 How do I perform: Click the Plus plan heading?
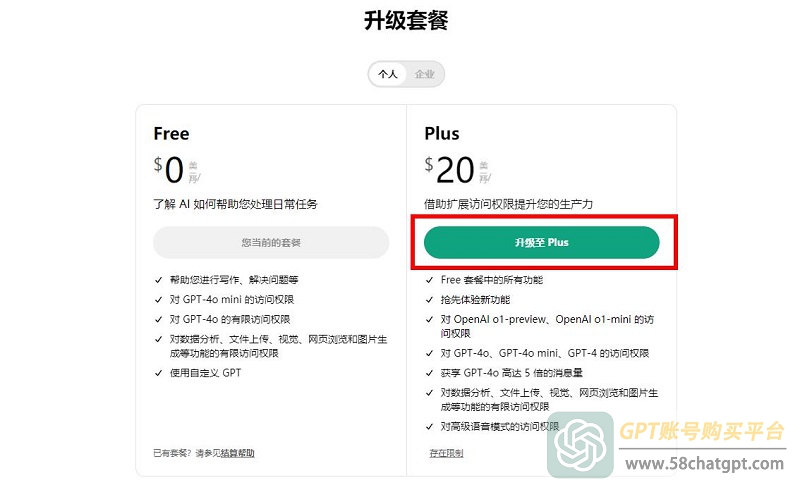[442, 134]
